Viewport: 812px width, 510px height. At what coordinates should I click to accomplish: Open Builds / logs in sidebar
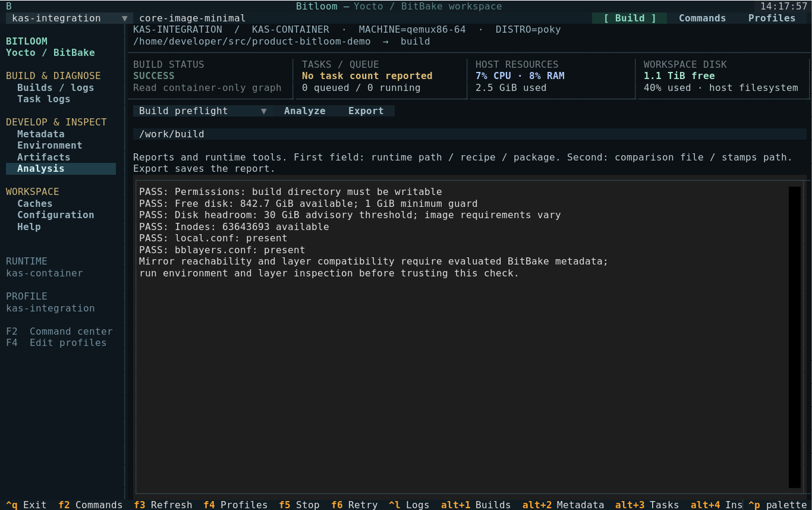pyautogui.click(x=55, y=87)
